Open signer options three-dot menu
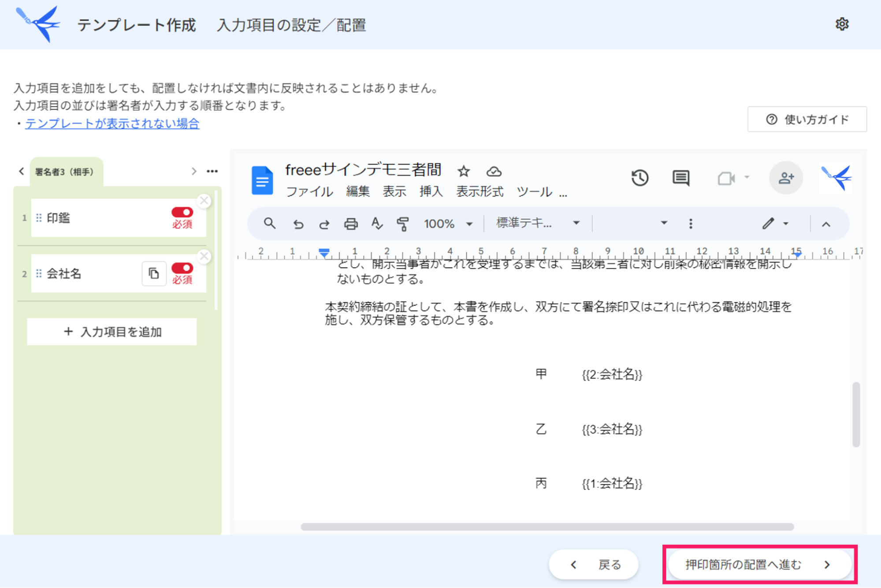This screenshot has width=881, height=588. pyautogui.click(x=212, y=171)
